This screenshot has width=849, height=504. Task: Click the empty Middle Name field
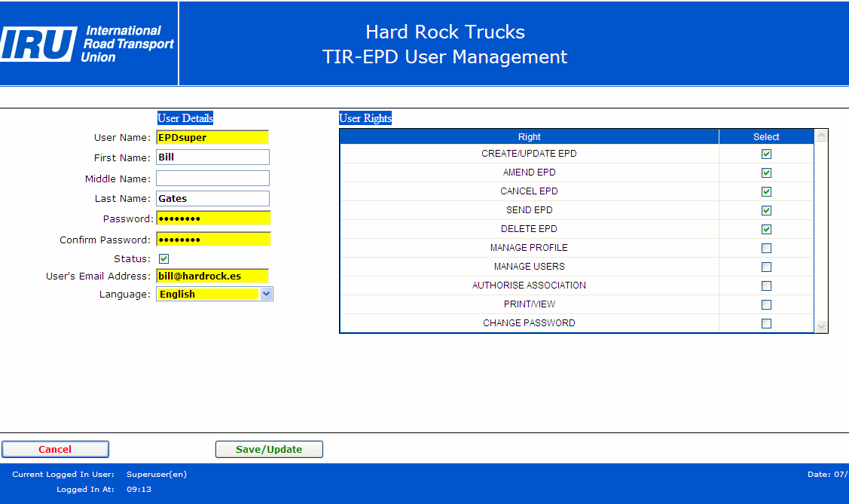[212, 178]
